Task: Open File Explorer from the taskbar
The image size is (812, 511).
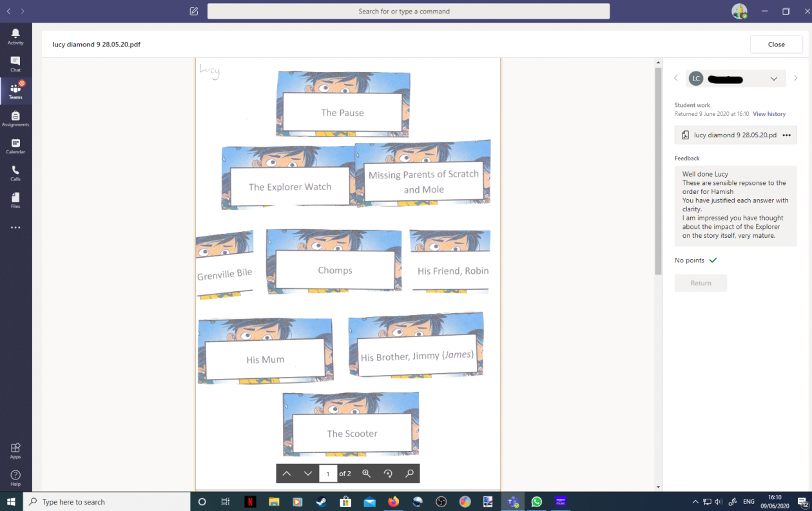Action: point(273,501)
